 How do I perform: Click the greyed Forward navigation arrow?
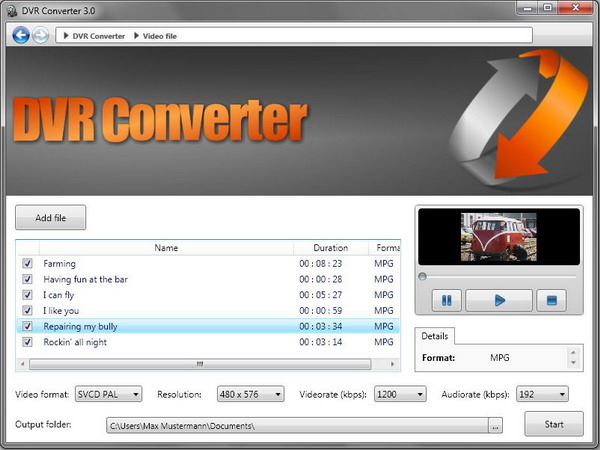41,36
